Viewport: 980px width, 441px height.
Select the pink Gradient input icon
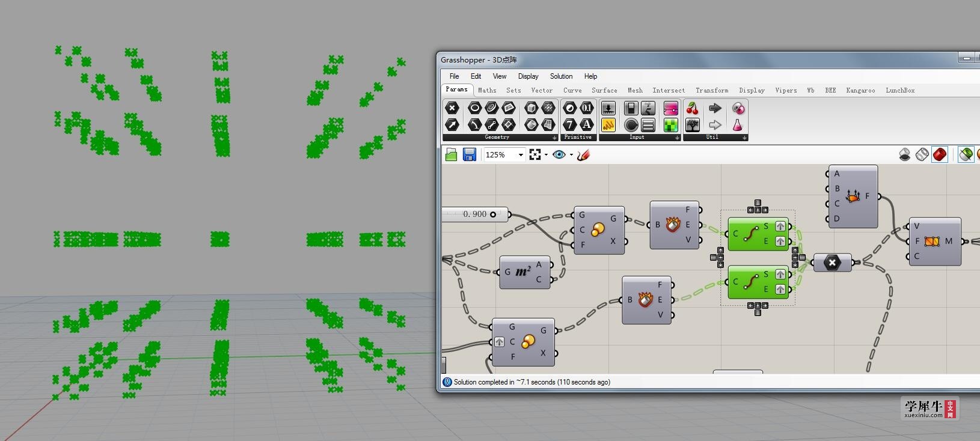pyautogui.click(x=671, y=108)
